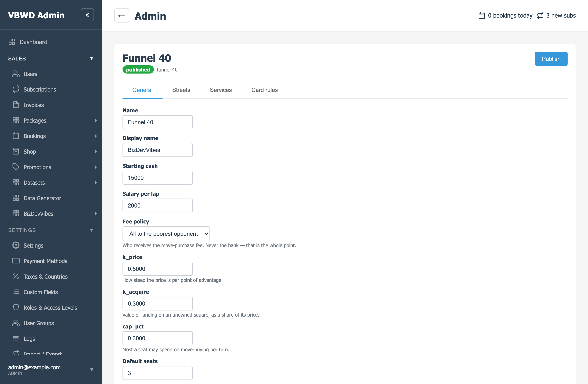The width and height of the screenshot is (588, 384).
Task: Click the green published status badge
Action: [138, 70]
